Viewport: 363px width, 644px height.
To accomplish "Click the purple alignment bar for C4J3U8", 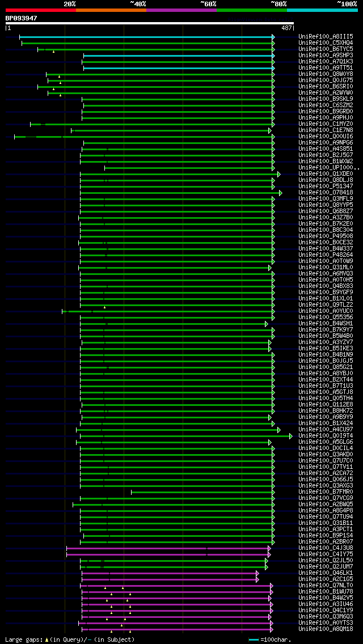I will 168,548.
